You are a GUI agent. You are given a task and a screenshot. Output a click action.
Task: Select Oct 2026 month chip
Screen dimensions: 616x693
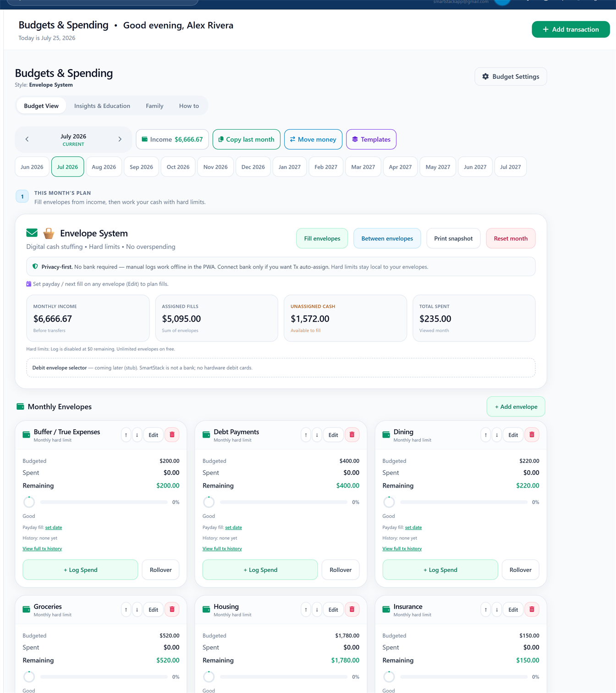[178, 167]
